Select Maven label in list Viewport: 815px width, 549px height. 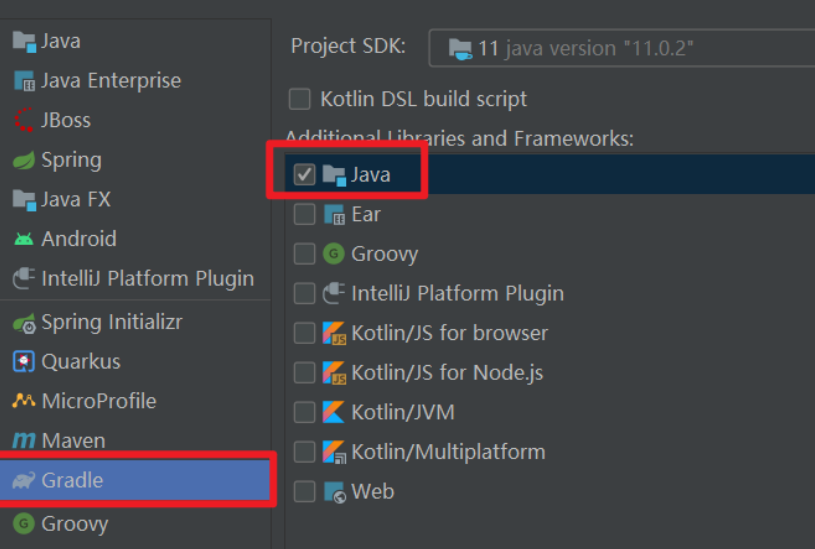(x=73, y=441)
